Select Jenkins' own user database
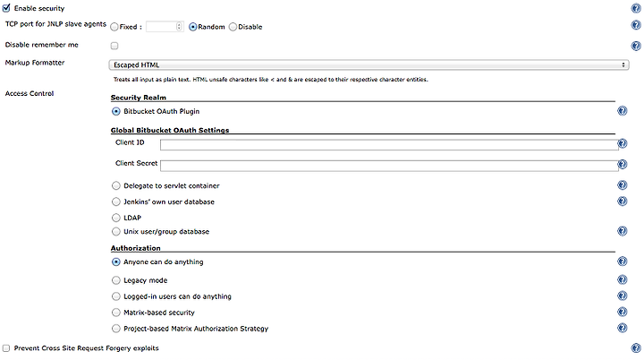The image size is (644, 360). point(115,202)
